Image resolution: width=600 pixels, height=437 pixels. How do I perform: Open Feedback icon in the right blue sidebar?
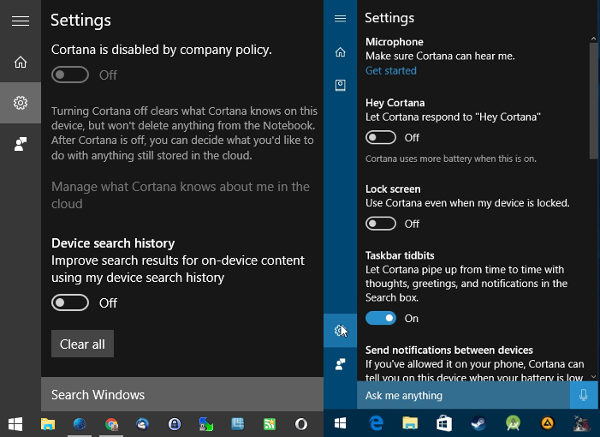[340, 364]
